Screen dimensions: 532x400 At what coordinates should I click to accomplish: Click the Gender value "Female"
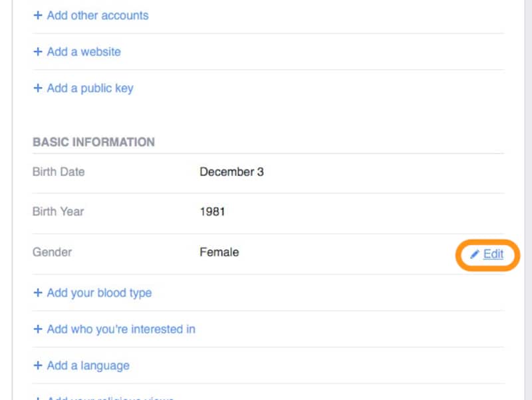coord(219,252)
